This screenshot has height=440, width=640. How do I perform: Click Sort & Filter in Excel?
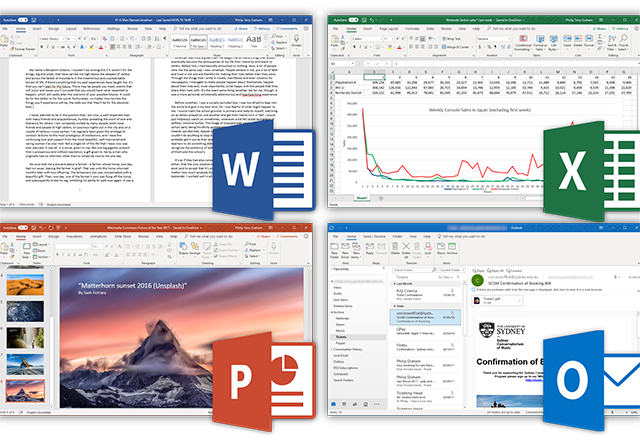click(x=612, y=42)
